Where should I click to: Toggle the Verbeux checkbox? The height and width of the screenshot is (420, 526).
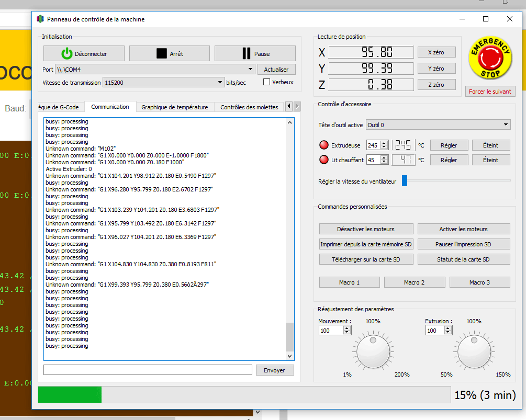click(x=267, y=82)
